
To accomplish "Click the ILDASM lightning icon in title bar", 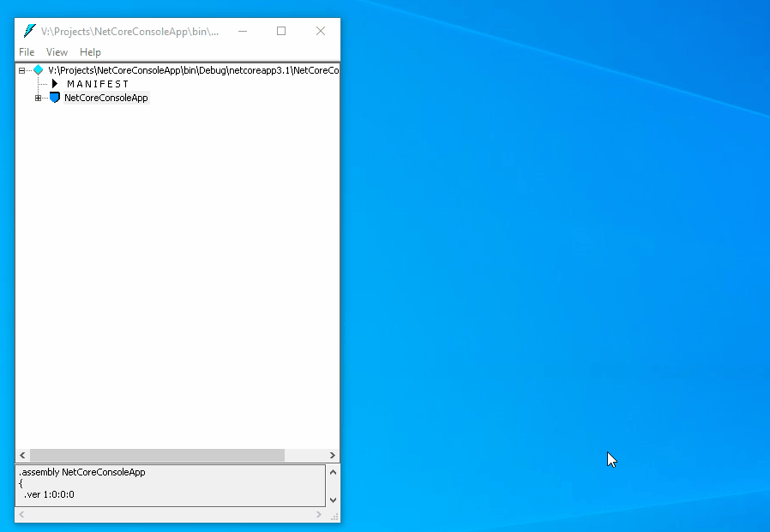I will pyautogui.click(x=29, y=31).
